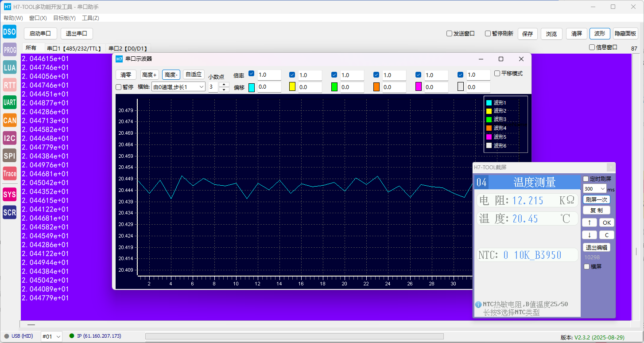Select the PROG programmer icon
This screenshot has height=343, width=644.
(10, 50)
